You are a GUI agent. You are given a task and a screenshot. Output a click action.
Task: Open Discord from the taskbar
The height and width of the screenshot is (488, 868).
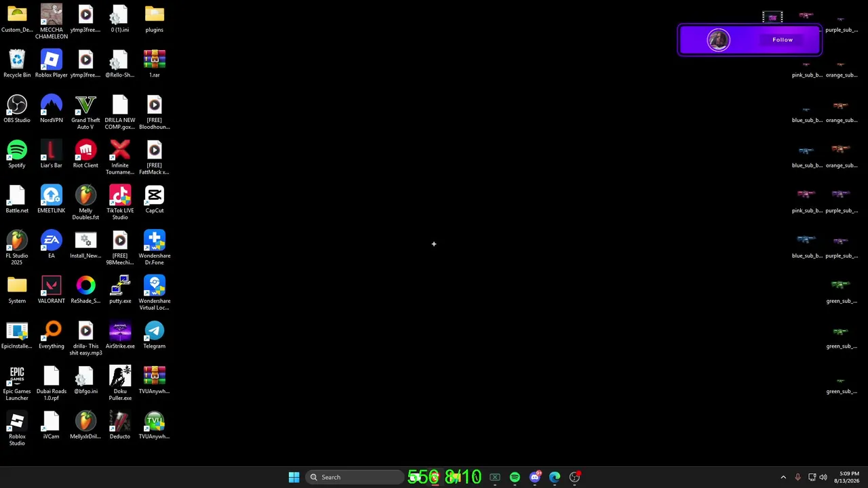tap(535, 477)
